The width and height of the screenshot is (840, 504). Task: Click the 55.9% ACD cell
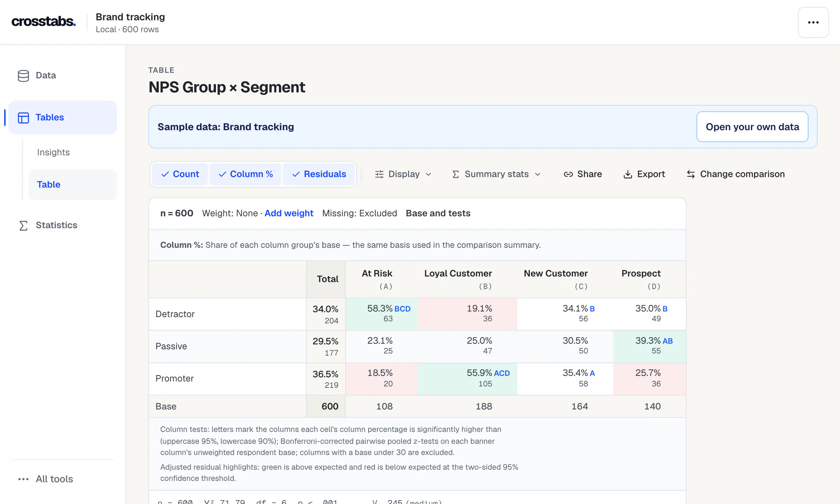(x=468, y=379)
